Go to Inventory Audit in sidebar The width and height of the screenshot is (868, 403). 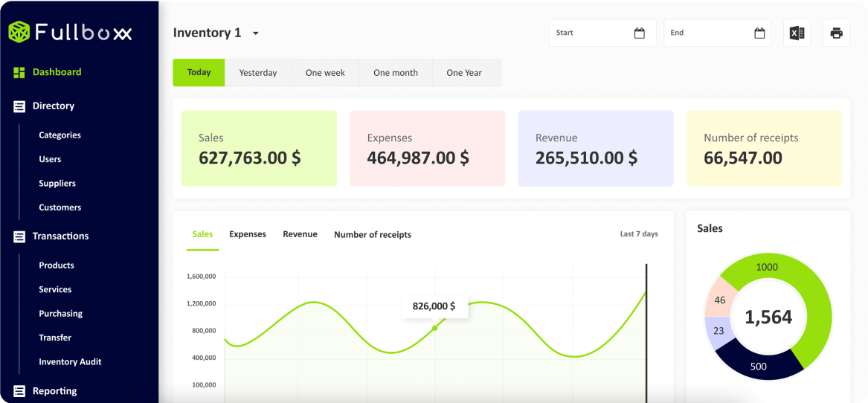click(70, 362)
